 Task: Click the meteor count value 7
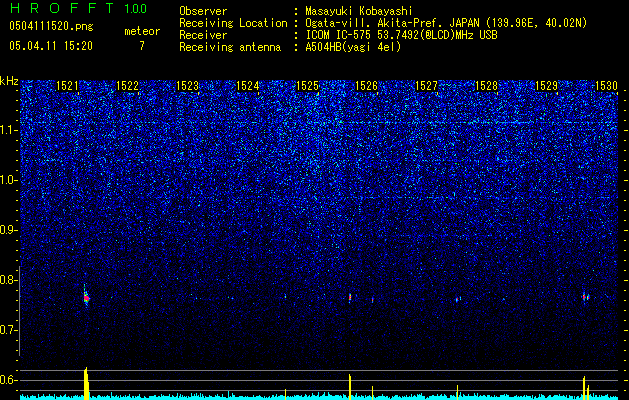point(142,46)
